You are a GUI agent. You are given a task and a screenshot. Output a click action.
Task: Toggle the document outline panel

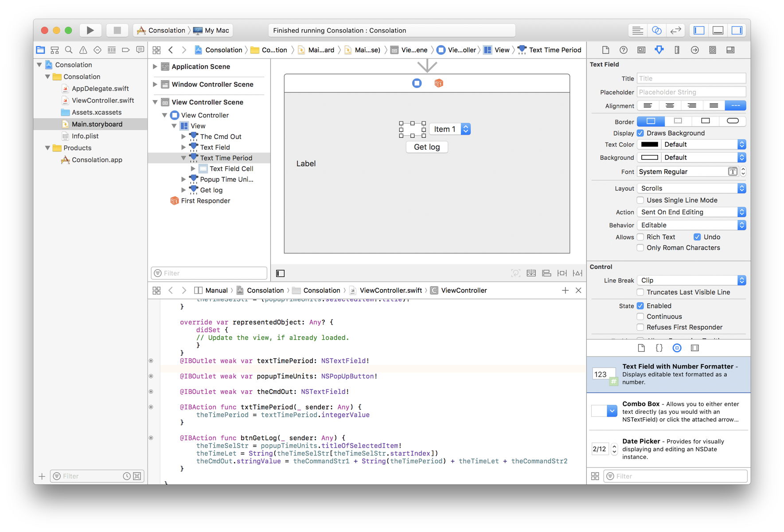point(280,273)
